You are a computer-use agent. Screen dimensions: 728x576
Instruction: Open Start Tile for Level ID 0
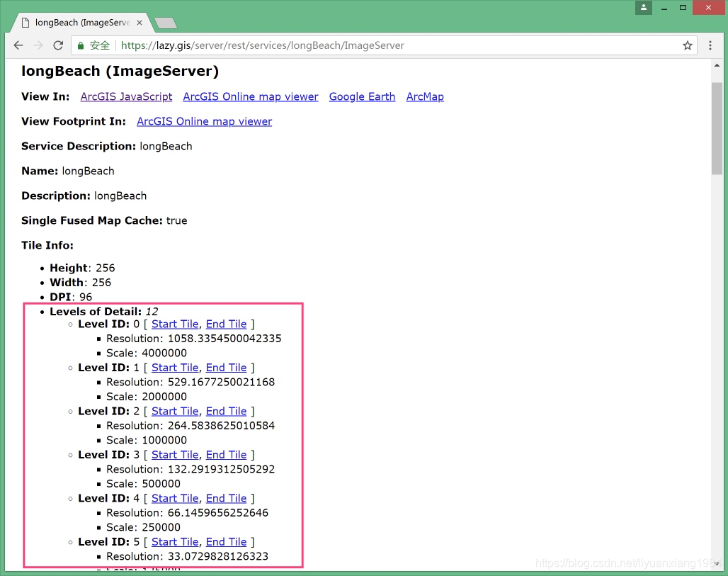(x=175, y=324)
